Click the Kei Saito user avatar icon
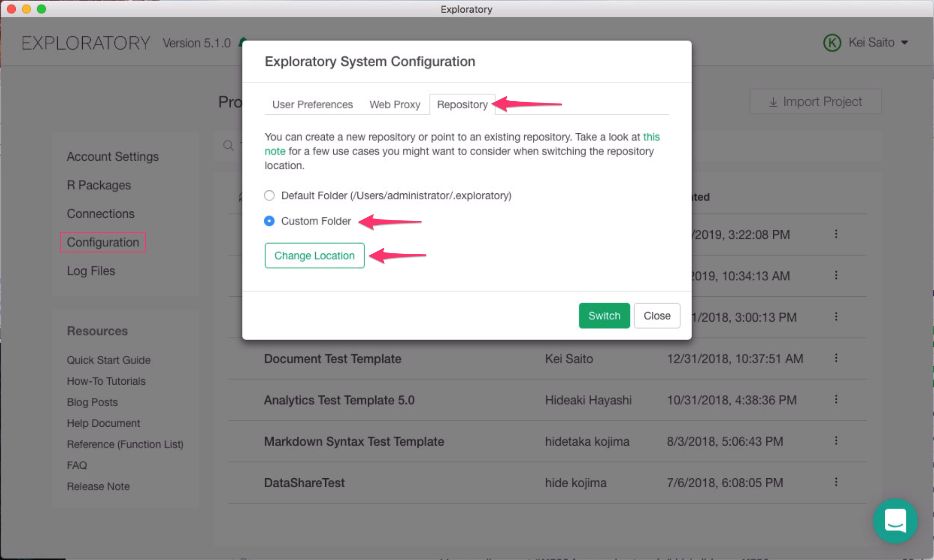This screenshot has height=560, width=934. [x=832, y=43]
